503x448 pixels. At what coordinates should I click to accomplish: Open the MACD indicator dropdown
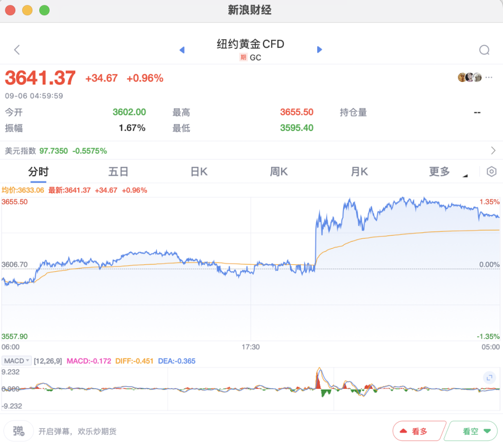pyautogui.click(x=16, y=361)
